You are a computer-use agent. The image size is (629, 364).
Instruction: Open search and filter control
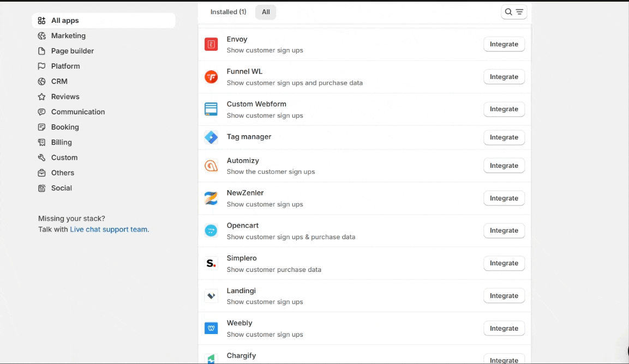(514, 12)
